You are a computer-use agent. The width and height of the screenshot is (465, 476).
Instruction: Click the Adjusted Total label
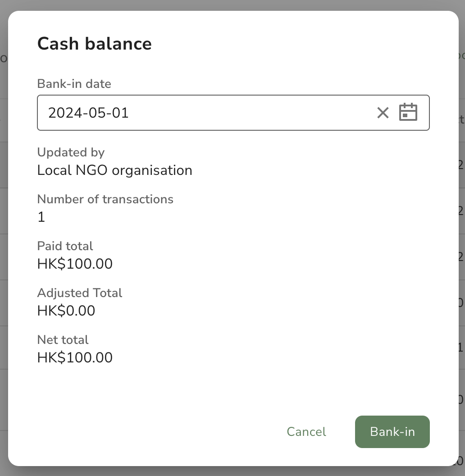[x=79, y=293]
